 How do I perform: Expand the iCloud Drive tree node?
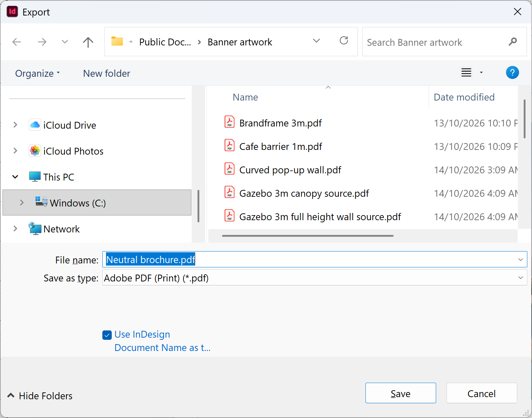(15, 125)
